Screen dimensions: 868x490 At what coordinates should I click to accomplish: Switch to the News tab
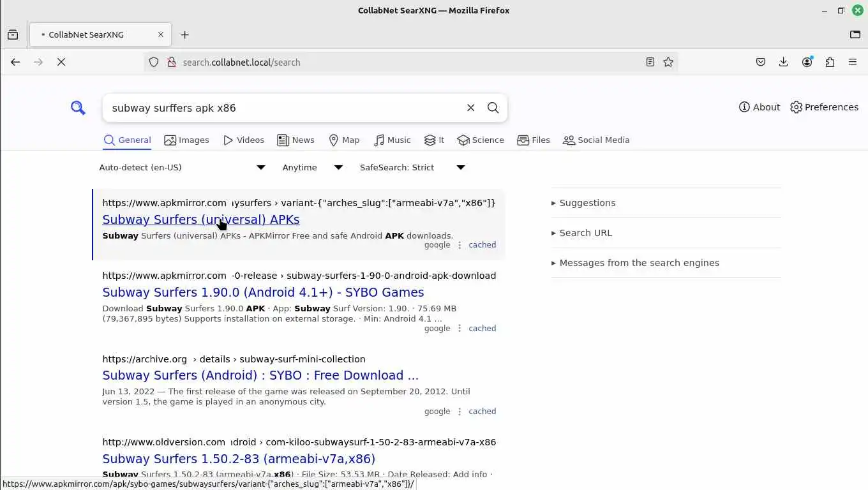click(x=296, y=140)
